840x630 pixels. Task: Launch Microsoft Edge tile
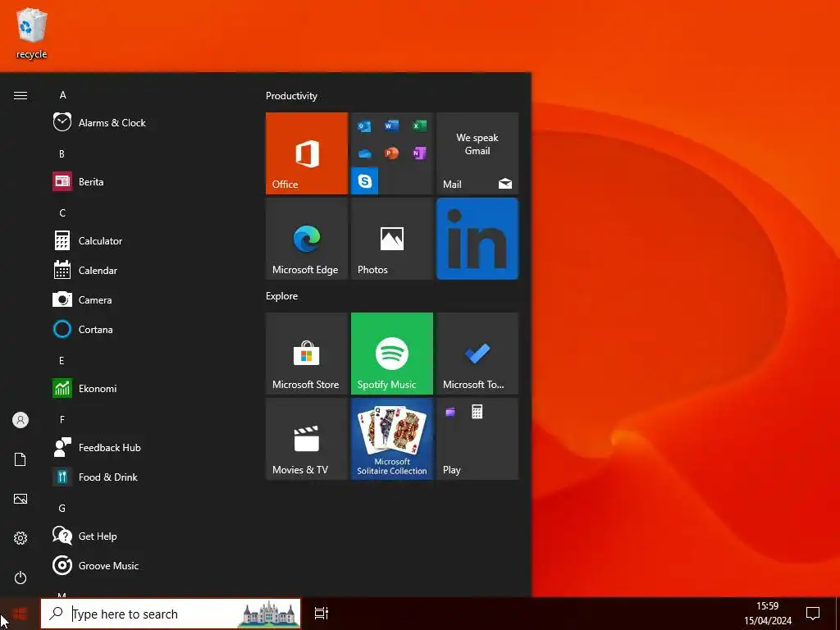(x=307, y=239)
